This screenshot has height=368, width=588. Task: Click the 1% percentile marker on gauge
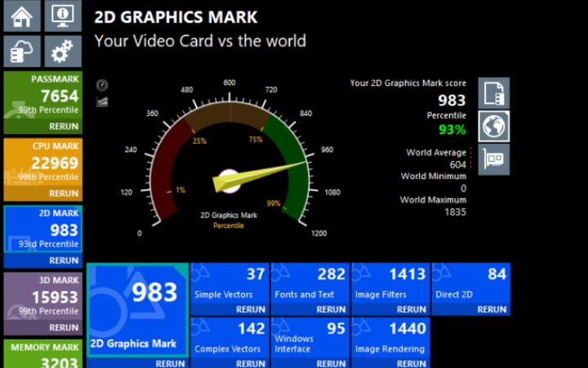[180, 190]
